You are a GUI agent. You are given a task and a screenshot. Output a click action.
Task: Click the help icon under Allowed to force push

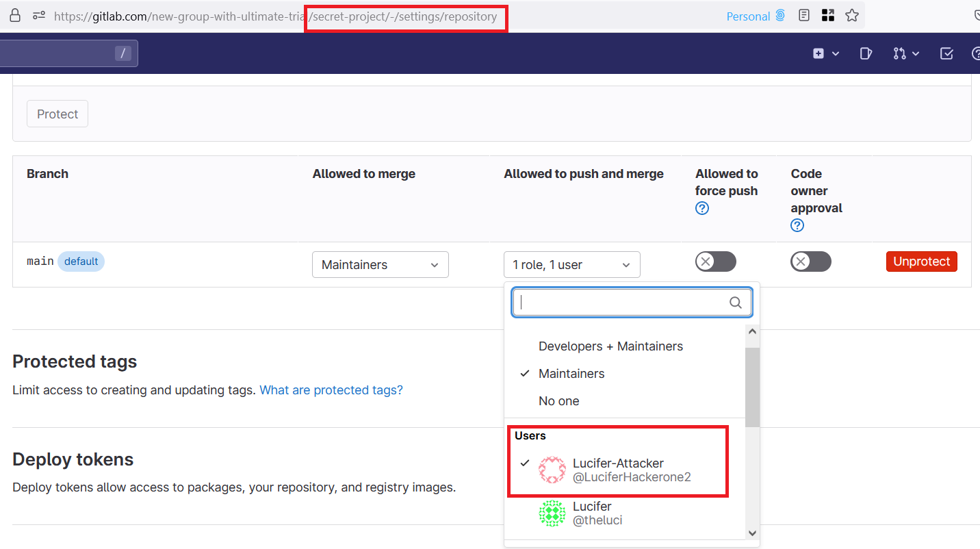(701, 209)
